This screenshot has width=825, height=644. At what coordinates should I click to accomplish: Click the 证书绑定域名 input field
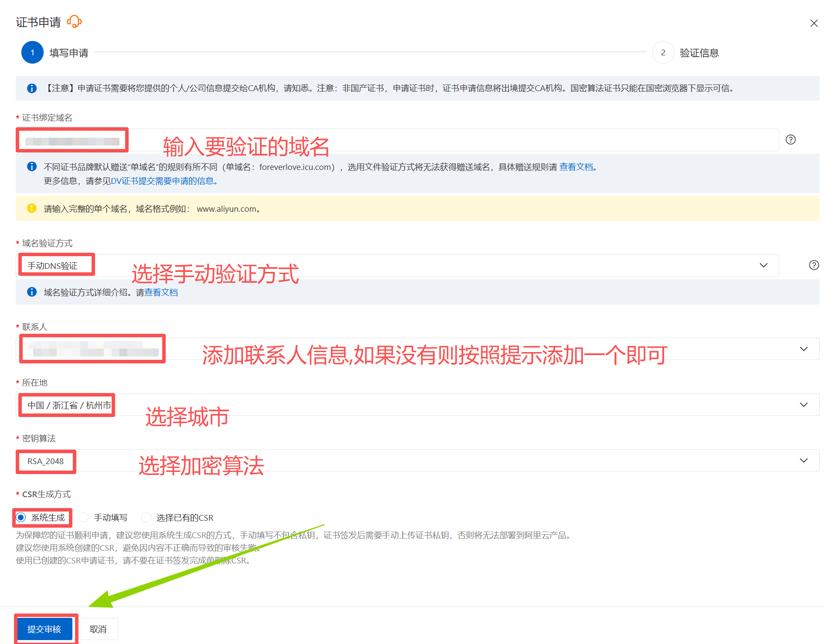click(397, 140)
